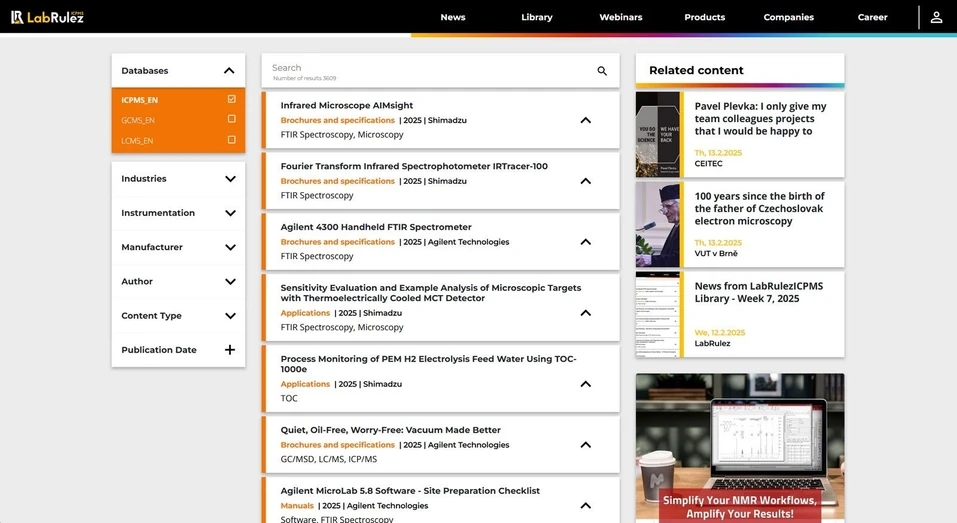
Task: Click Applications tag on Sensitivity Evaluation entry
Action: [305, 312]
